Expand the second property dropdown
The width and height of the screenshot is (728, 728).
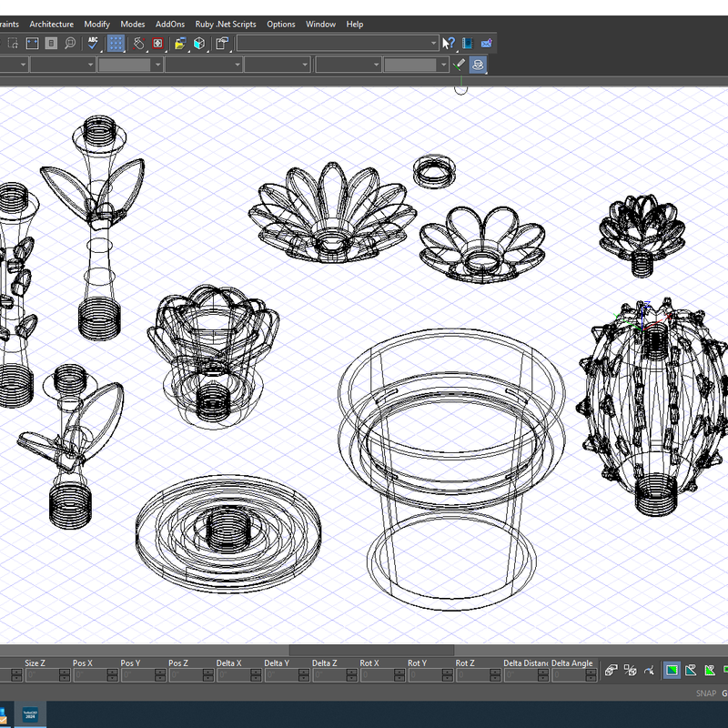point(90,65)
